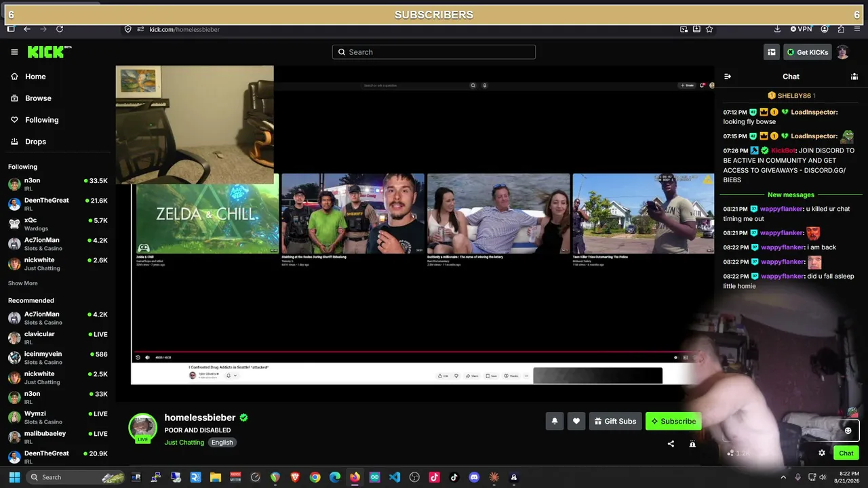Open Visual Studio Code from the taskbar
This screenshot has height=488, width=868.
point(395,477)
